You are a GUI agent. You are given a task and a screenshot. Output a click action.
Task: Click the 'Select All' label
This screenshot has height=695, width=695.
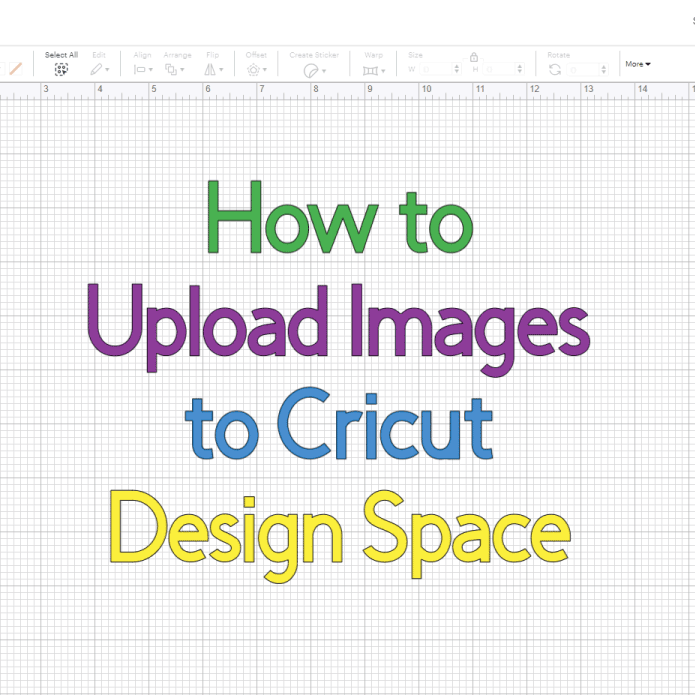pyautogui.click(x=61, y=55)
